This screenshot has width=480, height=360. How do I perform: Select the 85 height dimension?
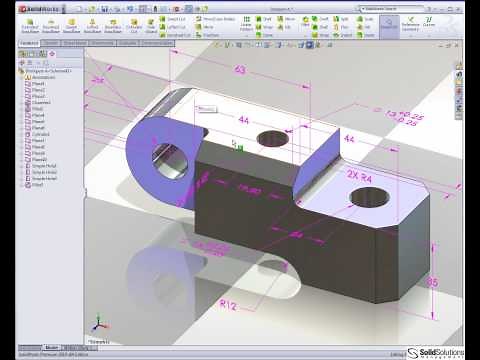pos(433,283)
